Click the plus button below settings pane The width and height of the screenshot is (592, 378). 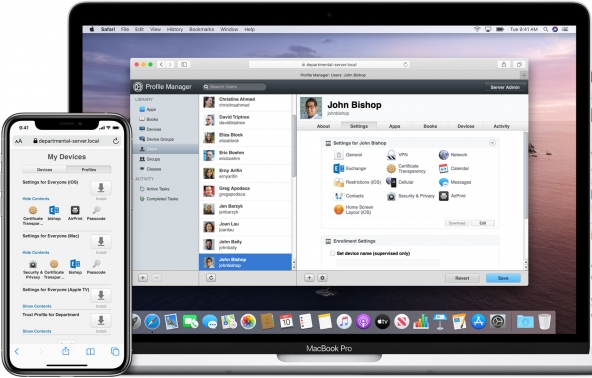pyautogui.click(x=309, y=278)
